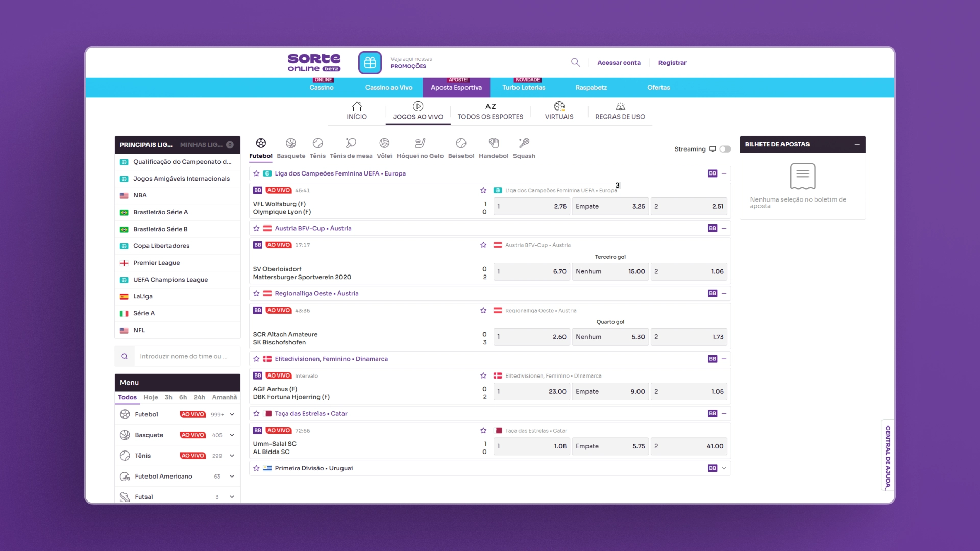980x551 pixels.
Task: Click BB badge on Regionalliga Oeste header
Action: (x=713, y=293)
